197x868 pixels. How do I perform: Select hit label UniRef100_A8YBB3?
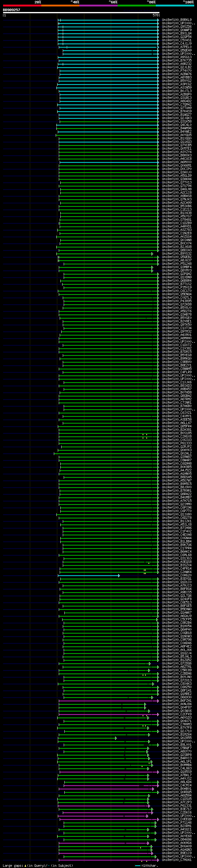[x=177, y=78]
